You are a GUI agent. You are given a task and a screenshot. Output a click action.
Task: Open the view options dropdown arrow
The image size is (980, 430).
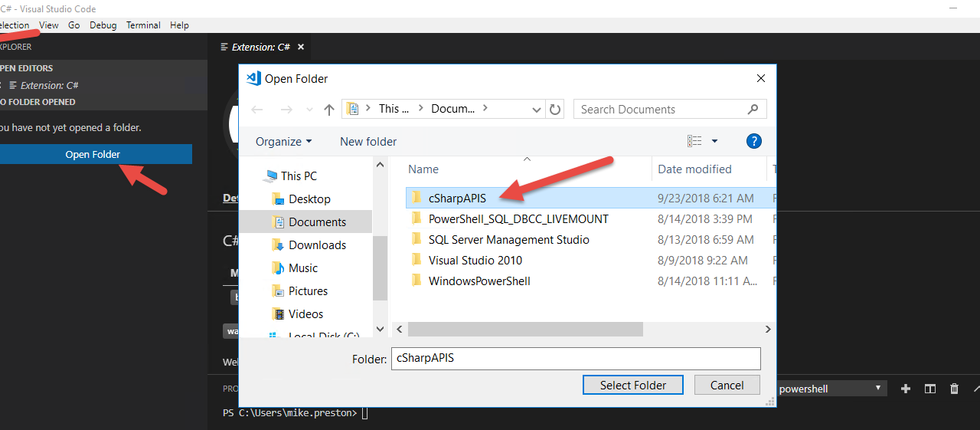click(715, 141)
